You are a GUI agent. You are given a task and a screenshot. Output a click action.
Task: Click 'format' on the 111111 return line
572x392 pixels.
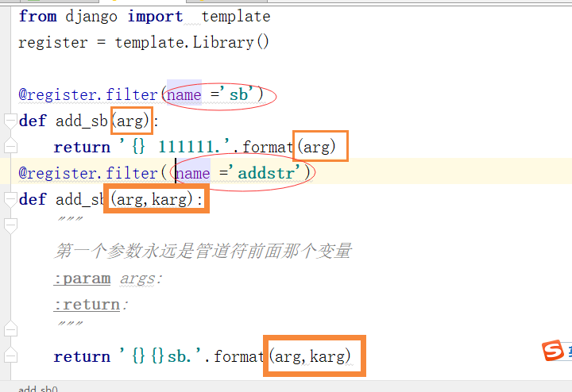(268, 147)
